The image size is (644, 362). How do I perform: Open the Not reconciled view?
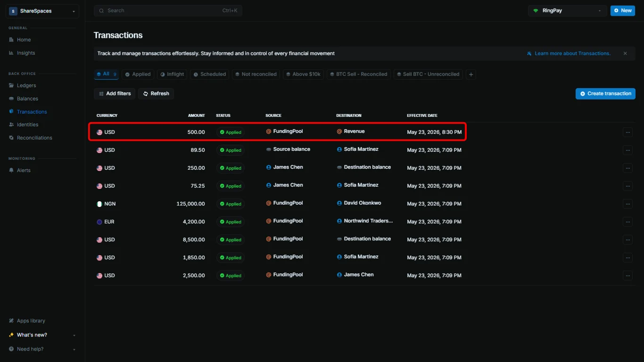[256, 74]
